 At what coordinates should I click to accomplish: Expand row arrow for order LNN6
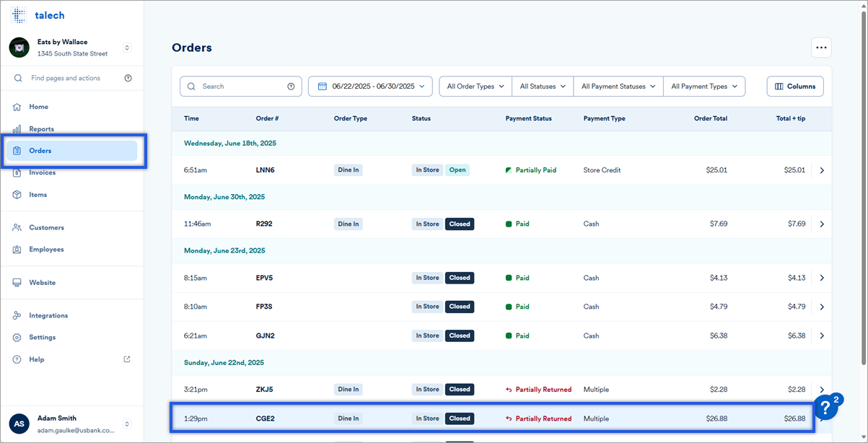click(x=822, y=170)
